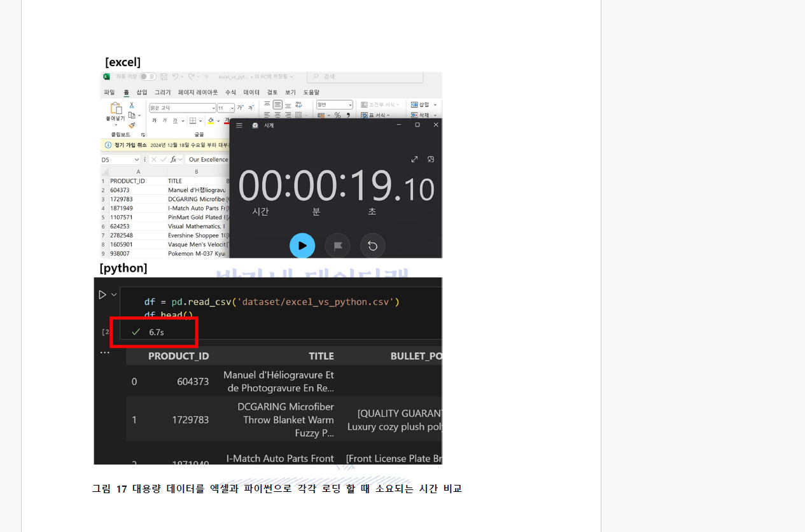Click the Excel 검색 search box
The image size is (805, 532).
tap(365, 76)
